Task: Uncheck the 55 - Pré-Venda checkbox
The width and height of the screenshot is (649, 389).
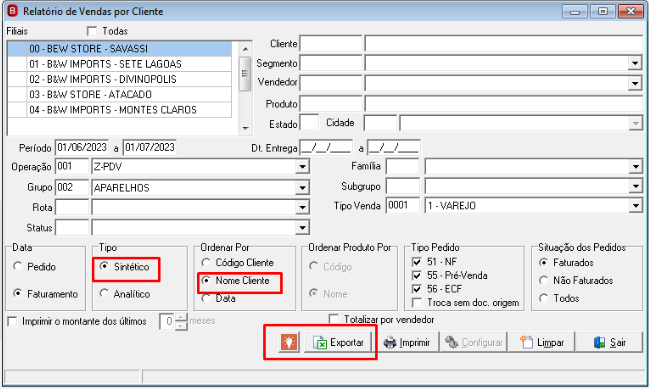Action: (417, 276)
